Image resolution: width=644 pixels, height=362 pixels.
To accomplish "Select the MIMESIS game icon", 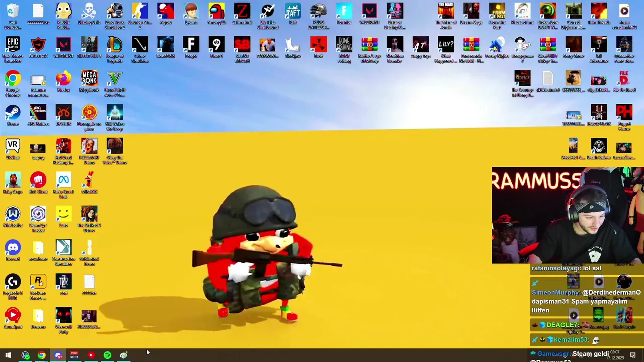I will pyautogui.click(x=89, y=183).
